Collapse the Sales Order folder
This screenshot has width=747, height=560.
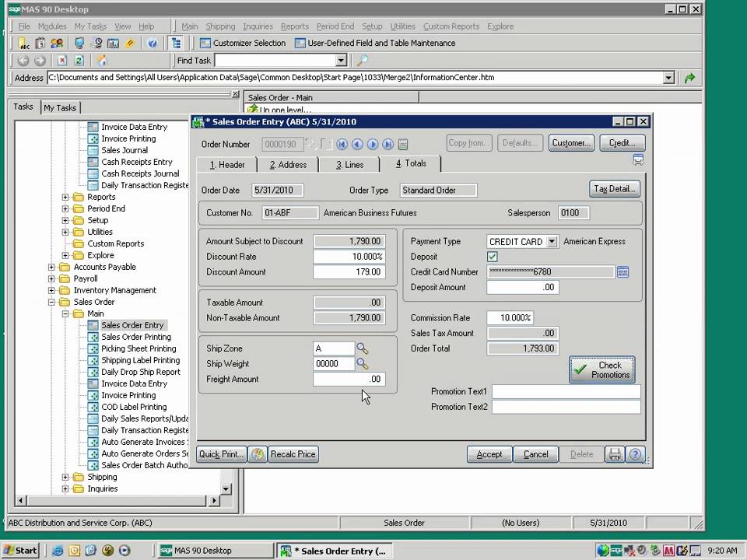pos(51,302)
